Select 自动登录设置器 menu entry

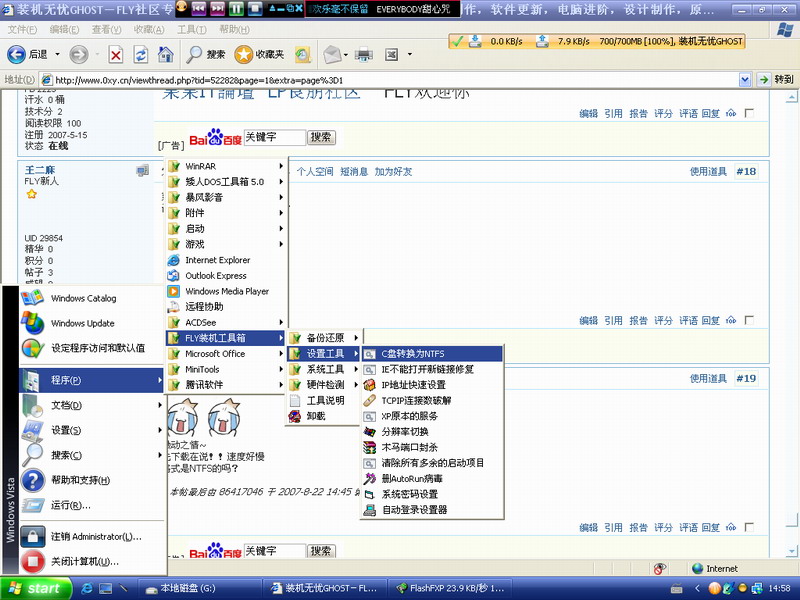tap(432, 510)
